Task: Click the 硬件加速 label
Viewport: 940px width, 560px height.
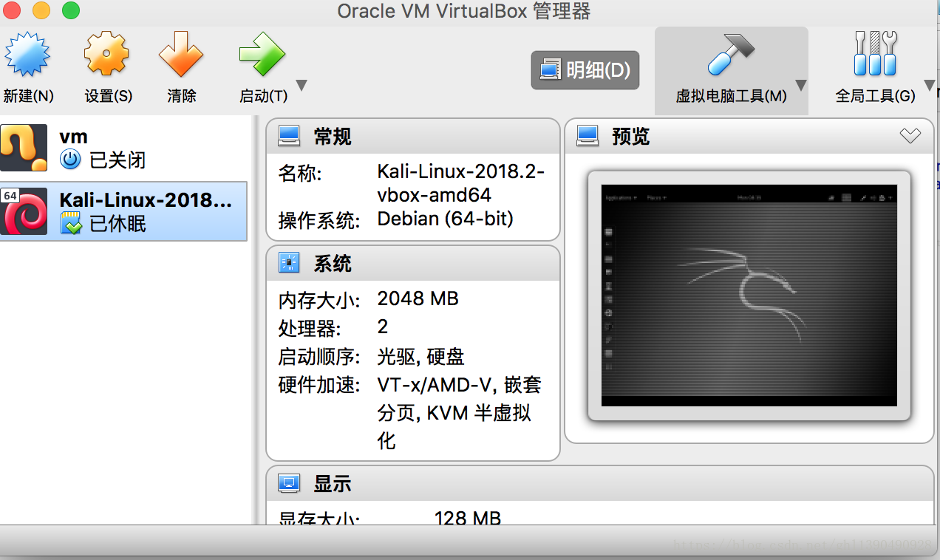Action: 319,385
